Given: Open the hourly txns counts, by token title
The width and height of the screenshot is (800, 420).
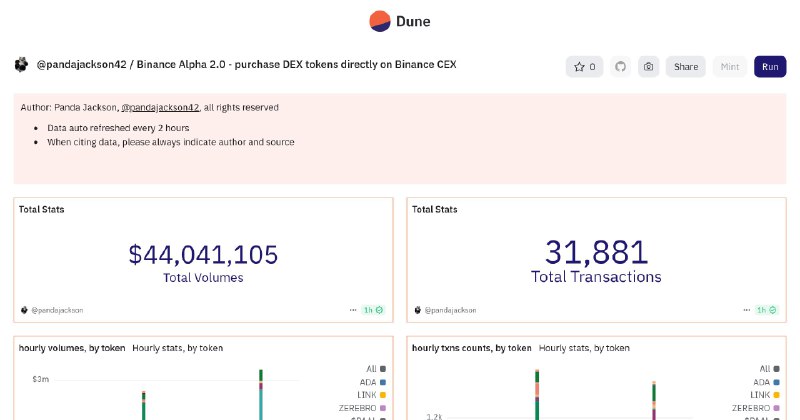Looking at the screenshot, I should coord(471,348).
